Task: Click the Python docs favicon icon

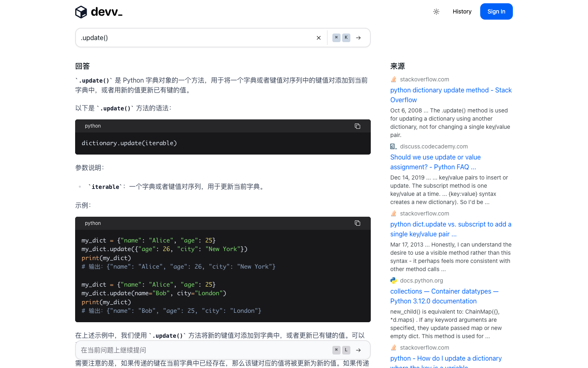Action: [393, 280]
